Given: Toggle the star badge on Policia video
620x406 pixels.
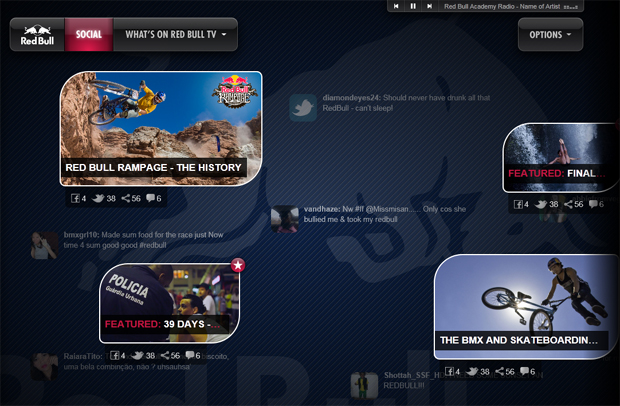Looking at the screenshot, I should click(x=238, y=265).
